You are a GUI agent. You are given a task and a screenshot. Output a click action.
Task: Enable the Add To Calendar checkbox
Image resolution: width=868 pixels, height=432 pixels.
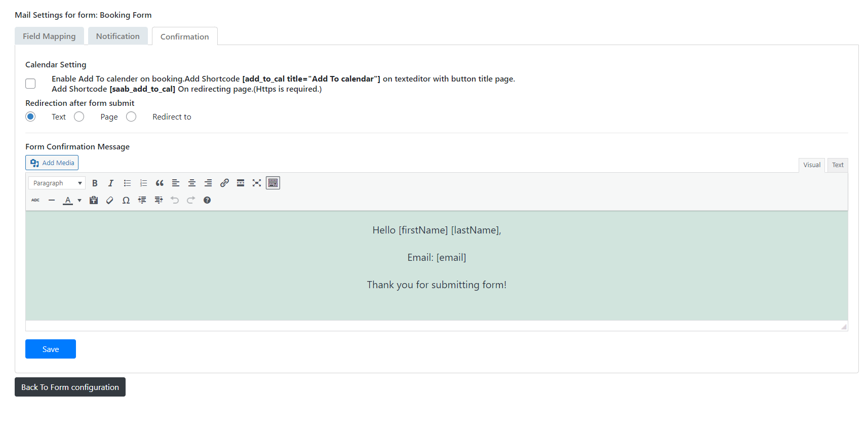(x=30, y=84)
